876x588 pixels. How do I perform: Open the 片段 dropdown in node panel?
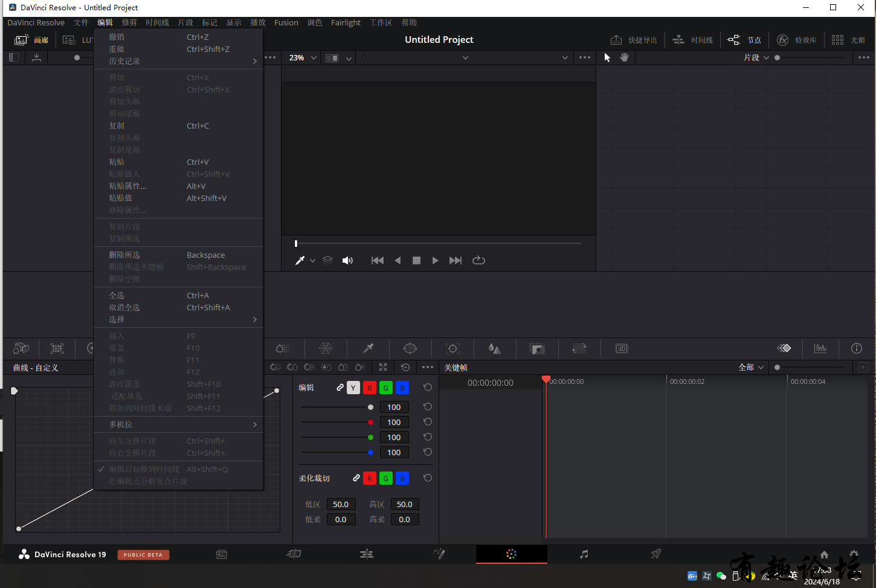pyautogui.click(x=756, y=58)
